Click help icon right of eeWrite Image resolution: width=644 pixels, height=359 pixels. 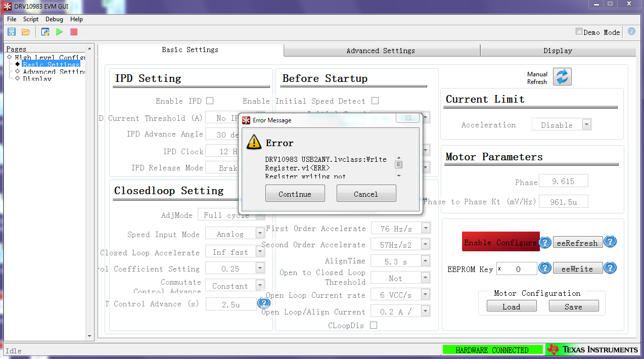tap(610, 268)
